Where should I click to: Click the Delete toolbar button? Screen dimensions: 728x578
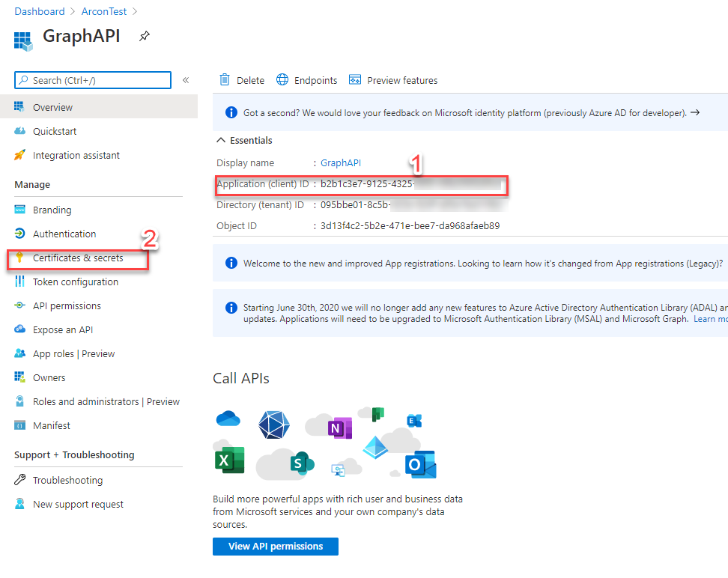[242, 80]
